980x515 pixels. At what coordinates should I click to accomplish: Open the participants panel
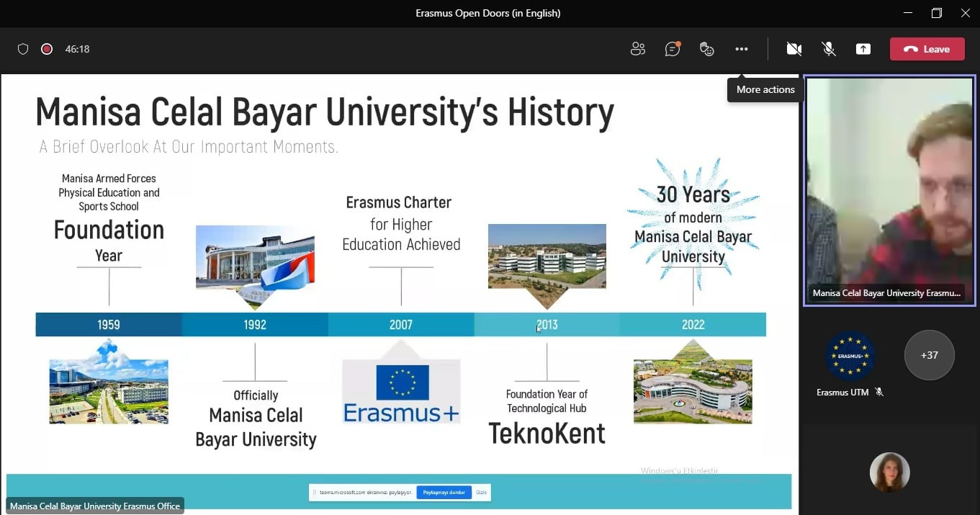637,49
